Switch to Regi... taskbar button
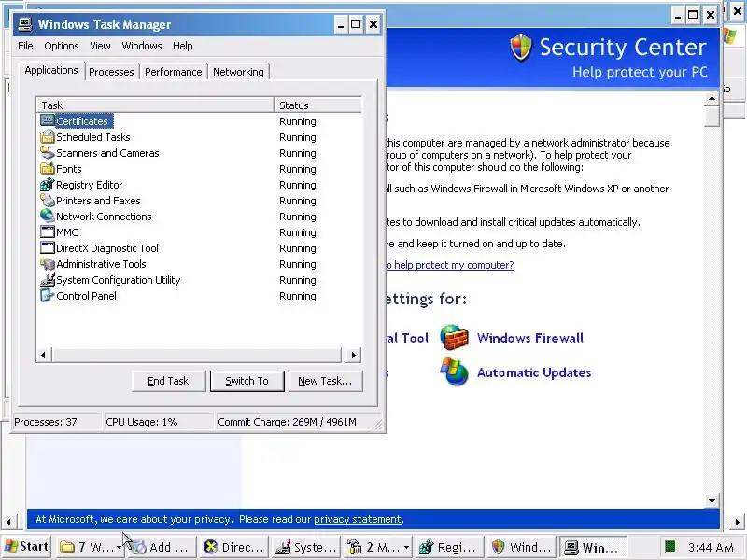Screen dimensions: 747x560 pos(449,547)
